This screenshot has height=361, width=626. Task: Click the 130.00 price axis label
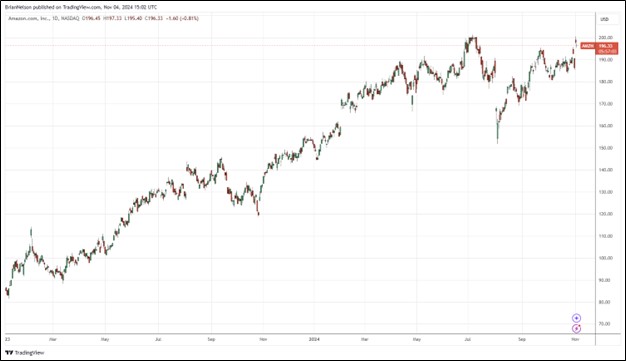click(x=605, y=192)
